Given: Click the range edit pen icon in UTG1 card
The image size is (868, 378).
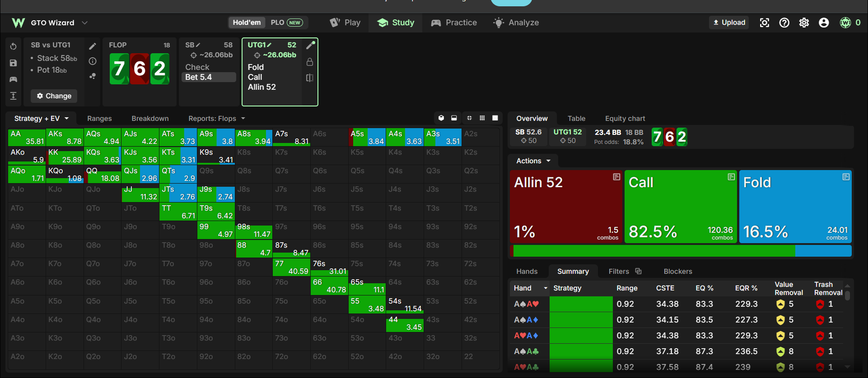Looking at the screenshot, I should coord(310,45).
